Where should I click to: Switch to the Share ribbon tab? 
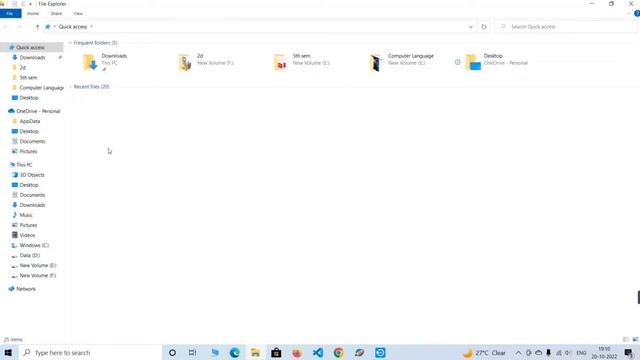coord(56,13)
